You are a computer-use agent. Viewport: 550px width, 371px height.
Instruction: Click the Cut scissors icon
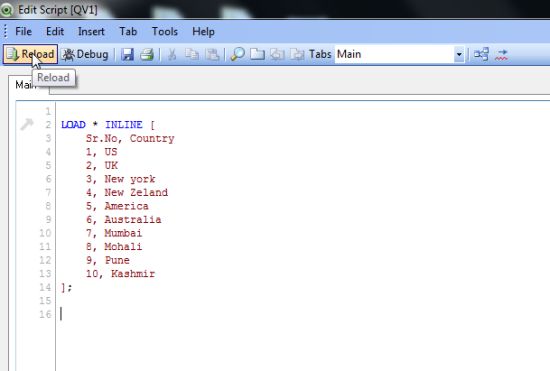click(x=172, y=55)
